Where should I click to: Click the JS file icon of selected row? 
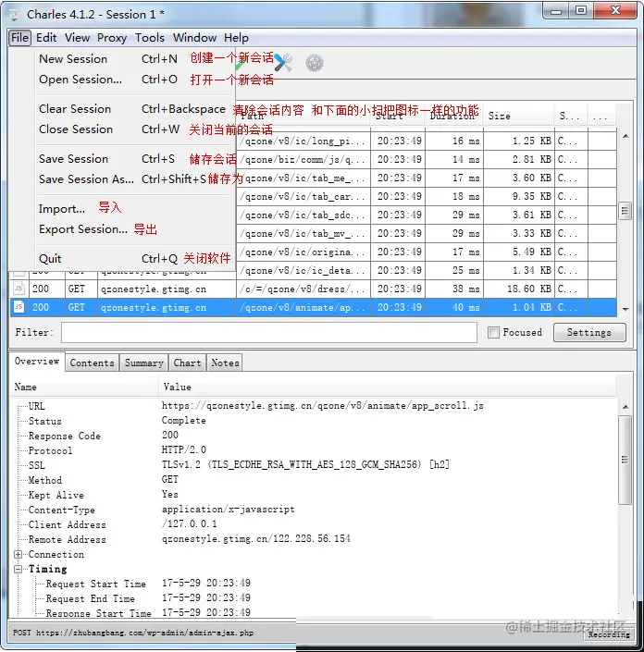[19, 307]
